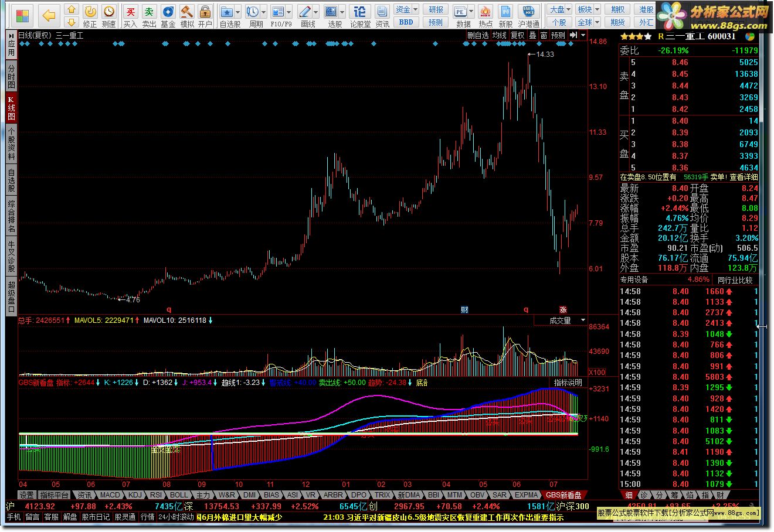The width and height of the screenshot is (774, 532).
Task: Go back with the yellow left arrow
Action: tap(49, 15)
